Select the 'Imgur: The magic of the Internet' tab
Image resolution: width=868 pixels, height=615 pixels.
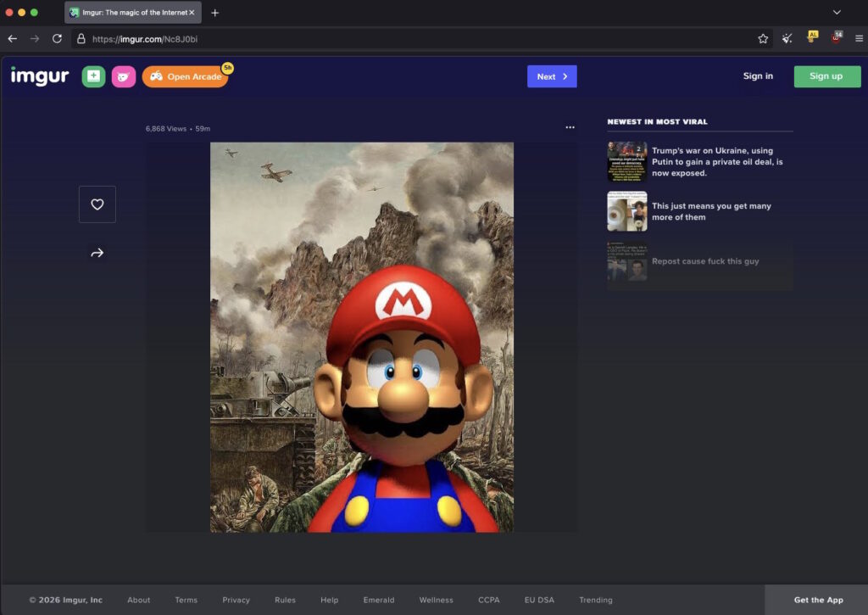133,12
